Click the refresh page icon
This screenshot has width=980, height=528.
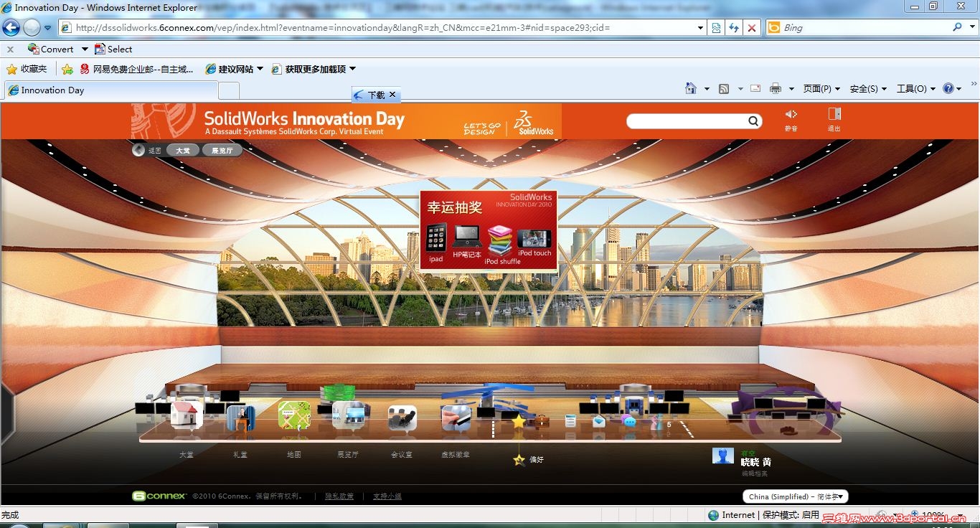pos(733,27)
